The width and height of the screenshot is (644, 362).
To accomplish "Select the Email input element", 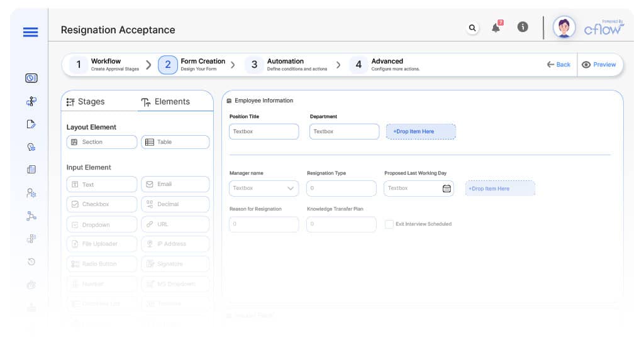I will (175, 184).
